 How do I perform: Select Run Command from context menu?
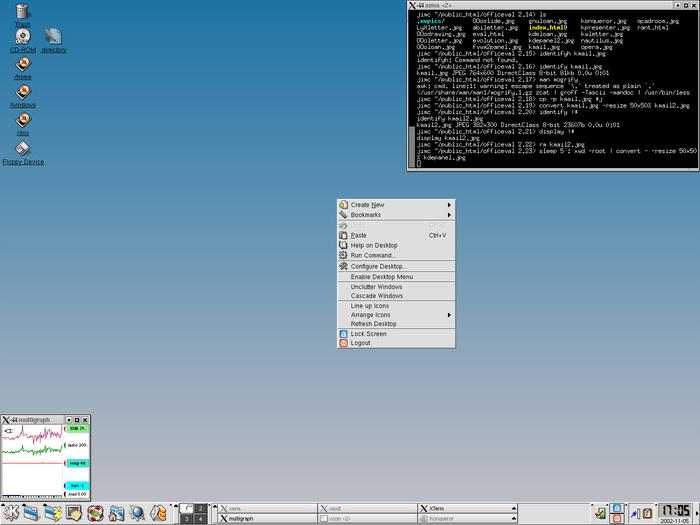click(372, 255)
